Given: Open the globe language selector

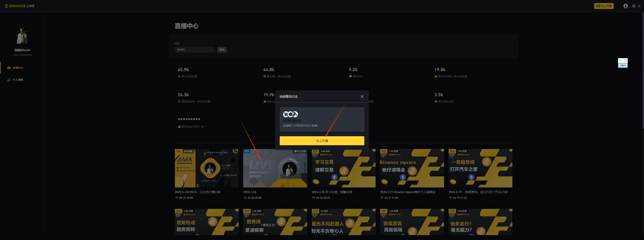Looking at the screenshot, I should pyautogui.click(x=634, y=6).
